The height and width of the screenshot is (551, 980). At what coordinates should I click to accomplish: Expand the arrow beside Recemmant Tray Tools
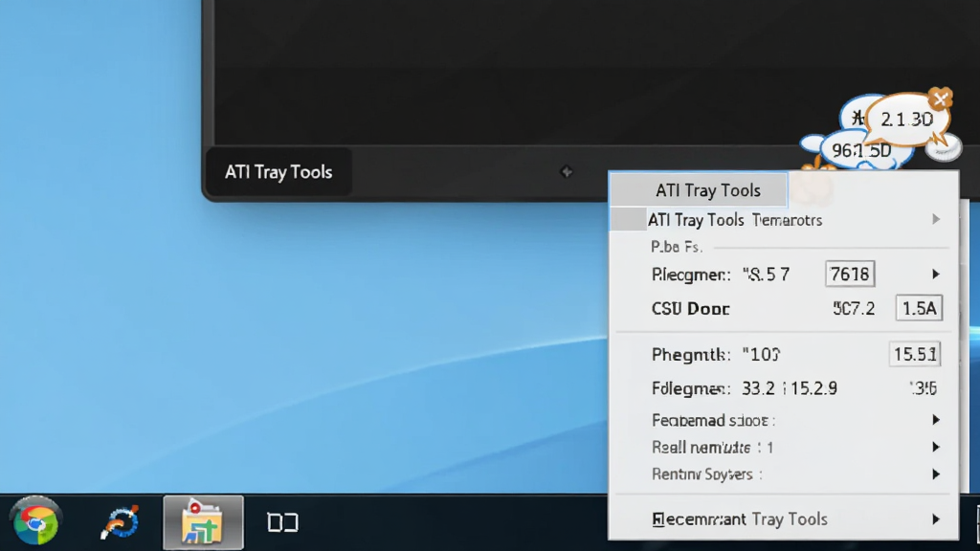point(936,519)
